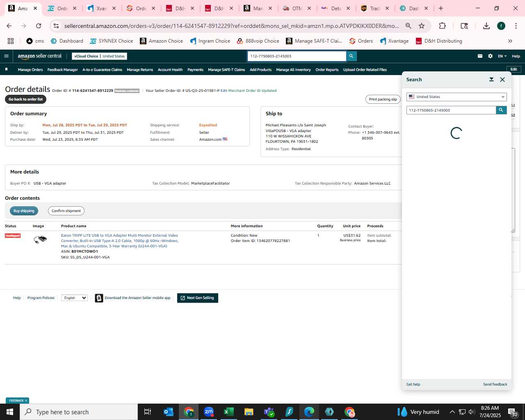Open File Explorer from the taskbar
Viewport: 525px width, 420px height.
click(249, 412)
